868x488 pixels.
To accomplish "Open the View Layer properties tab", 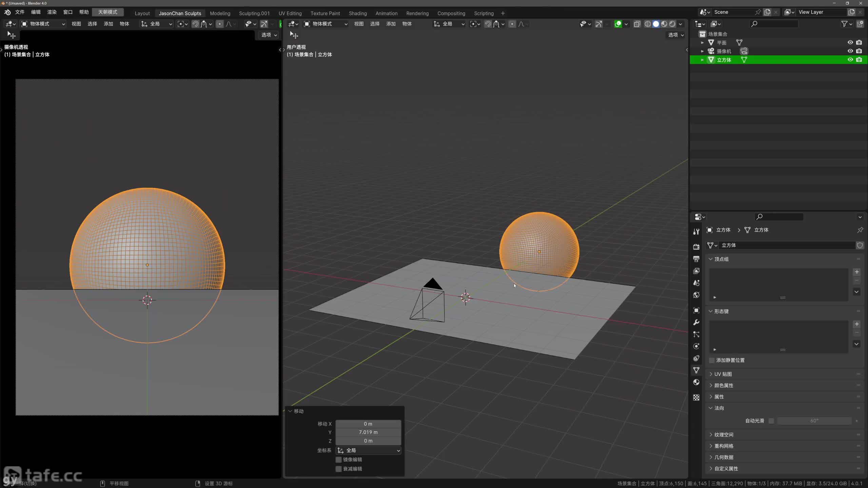I will [696, 271].
